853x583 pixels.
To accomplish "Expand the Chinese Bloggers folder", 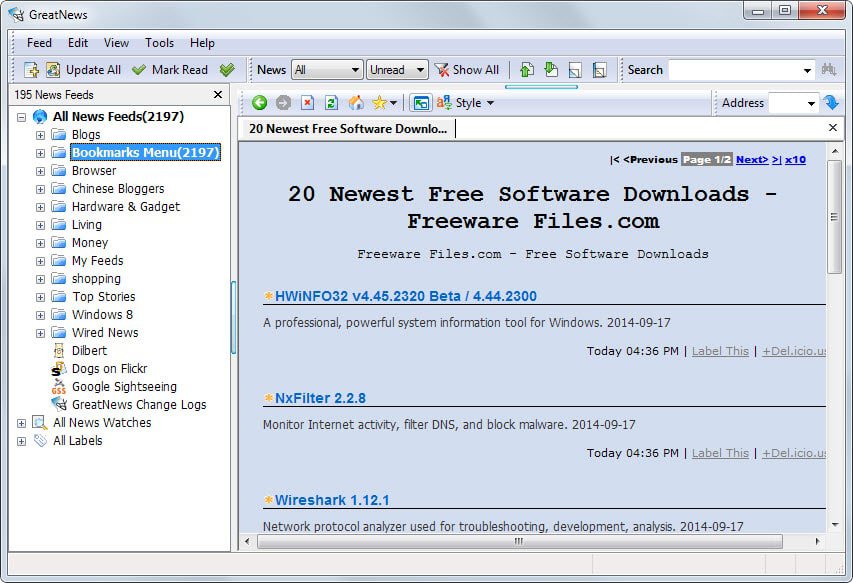I will (x=40, y=189).
